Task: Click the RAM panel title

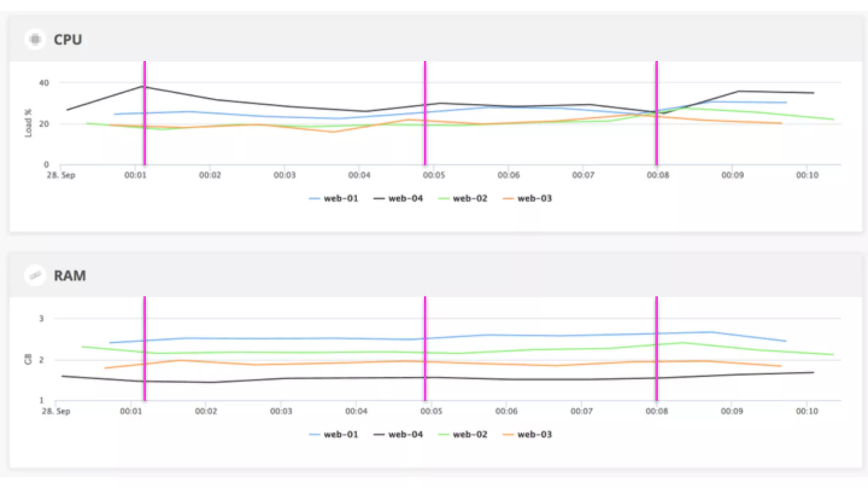Action: (x=70, y=275)
